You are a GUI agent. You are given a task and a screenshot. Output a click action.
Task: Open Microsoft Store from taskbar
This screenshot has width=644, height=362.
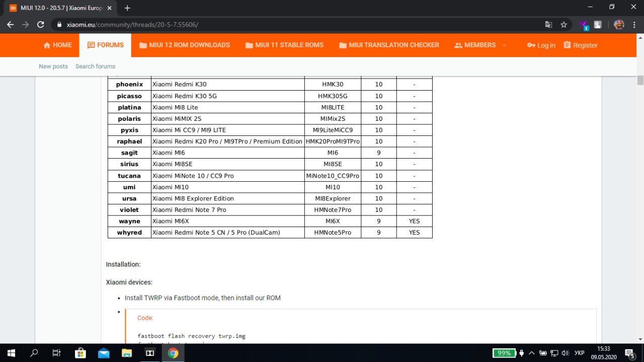[80, 353]
